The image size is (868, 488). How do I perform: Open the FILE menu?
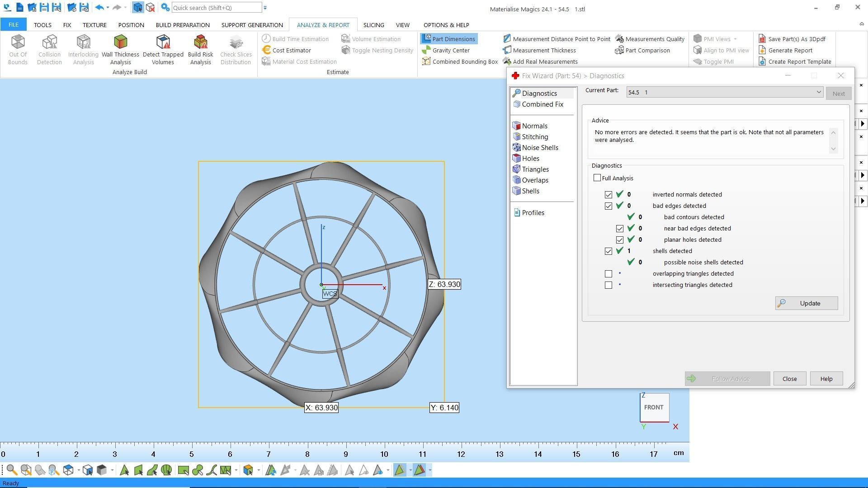pyautogui.click(x=13, y=25)
